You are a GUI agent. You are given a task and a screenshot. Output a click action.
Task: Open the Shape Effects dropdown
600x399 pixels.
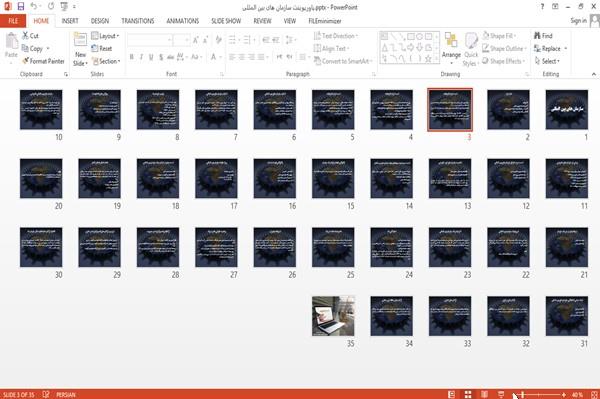(x=504, y=61)
